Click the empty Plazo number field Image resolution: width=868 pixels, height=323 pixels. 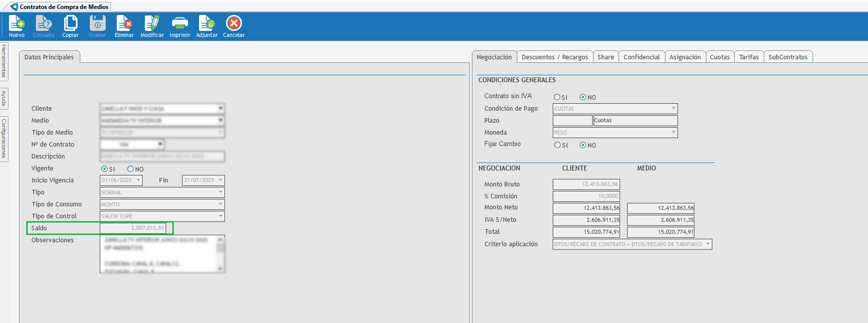point(573,121)
